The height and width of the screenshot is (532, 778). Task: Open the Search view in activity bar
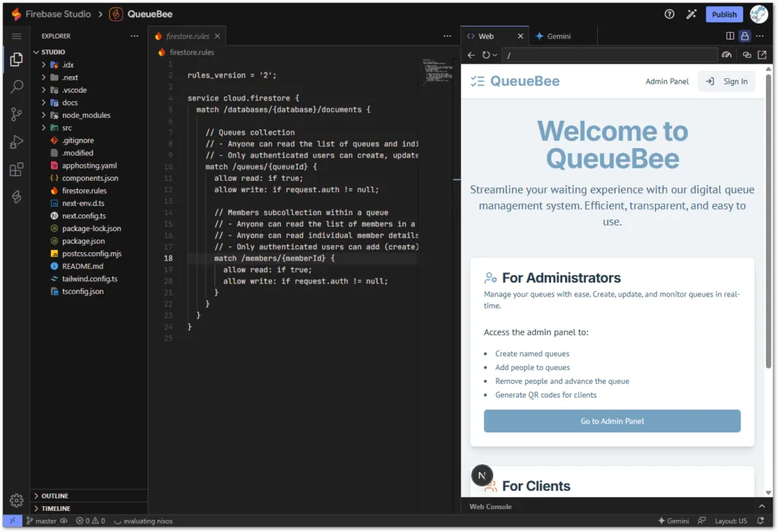16,87
